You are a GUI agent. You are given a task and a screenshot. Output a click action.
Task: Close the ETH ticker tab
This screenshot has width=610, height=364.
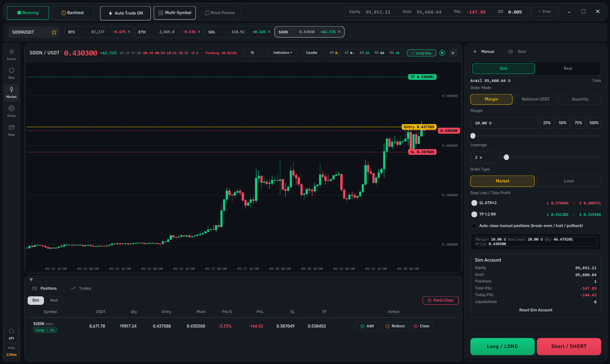[199, 32]
